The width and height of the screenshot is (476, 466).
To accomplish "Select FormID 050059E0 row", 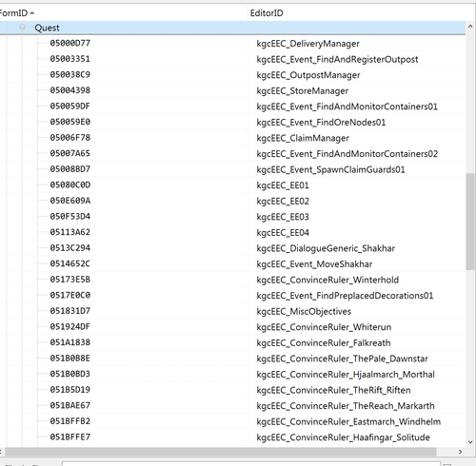I will 232,122.
